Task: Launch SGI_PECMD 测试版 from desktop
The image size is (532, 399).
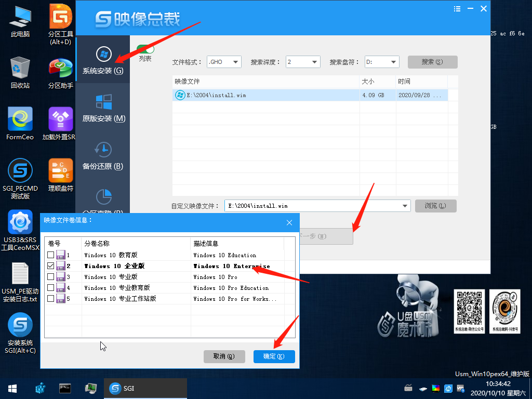Action: pyautogui.click(x=20, y=170)
